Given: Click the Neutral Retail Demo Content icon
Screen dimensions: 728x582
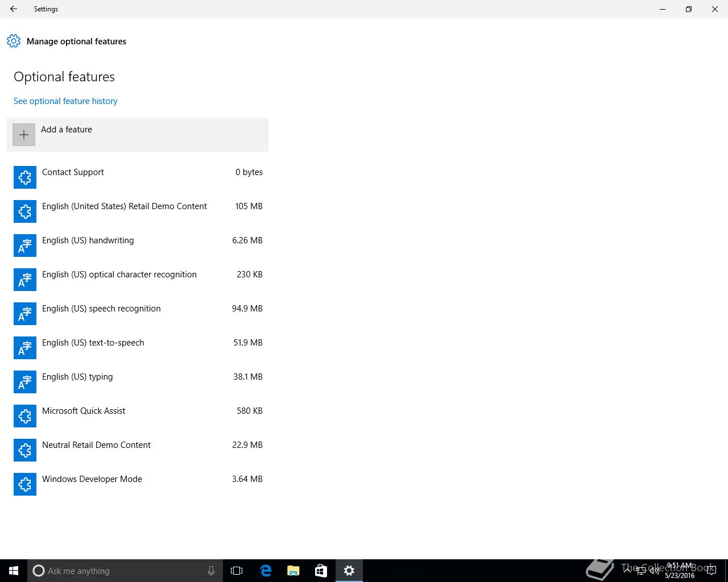Looking at the screenshot, I should pyautogui.click(x=25, y=450).
